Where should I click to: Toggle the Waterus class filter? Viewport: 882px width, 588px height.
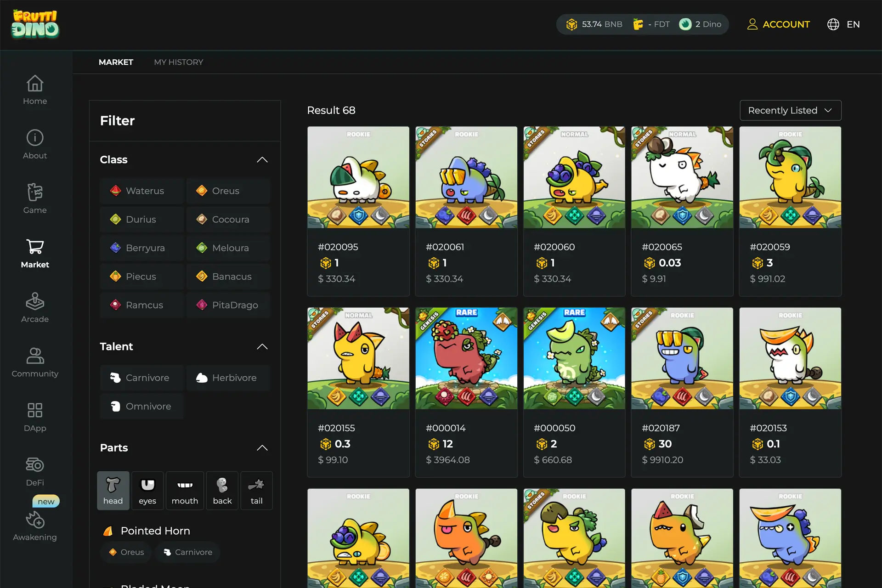pyautogui.click(x=141, y=191)
